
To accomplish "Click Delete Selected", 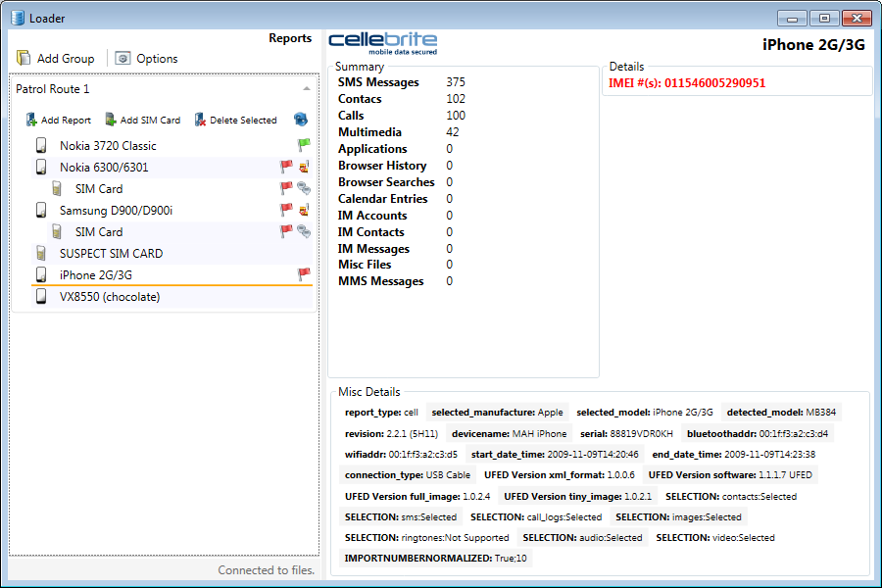I will tap(235, 120).
